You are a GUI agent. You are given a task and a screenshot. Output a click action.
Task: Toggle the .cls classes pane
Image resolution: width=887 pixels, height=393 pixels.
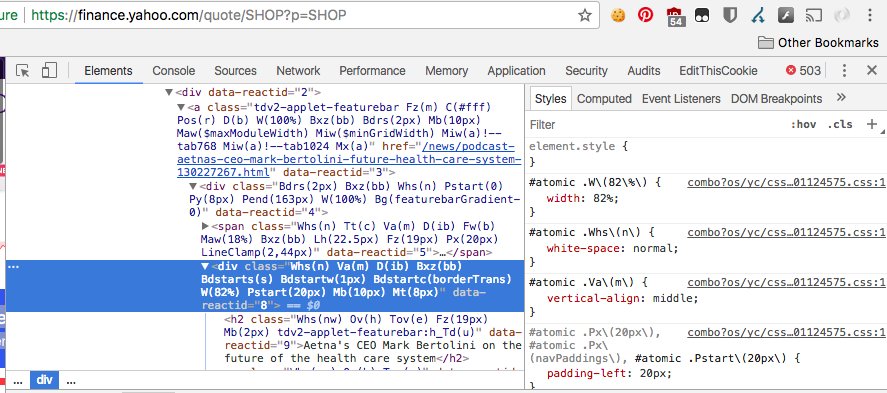pos(839,124)
